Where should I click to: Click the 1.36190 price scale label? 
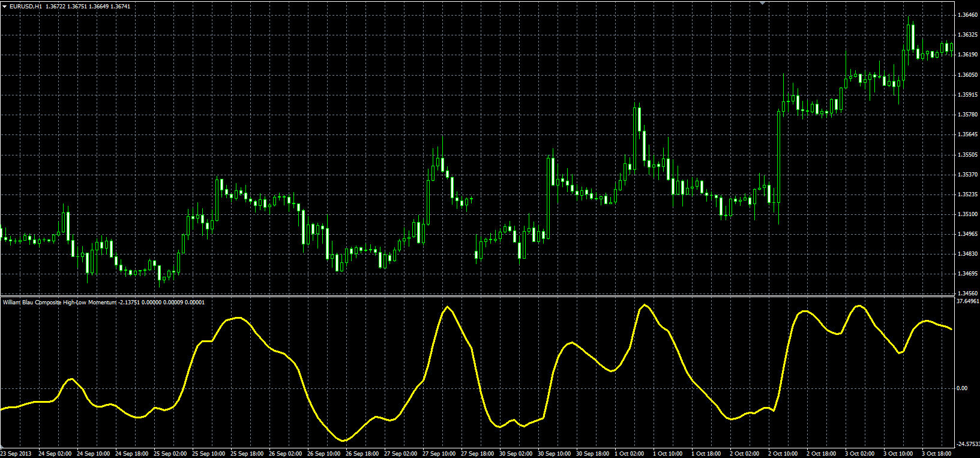pos(968,55)
